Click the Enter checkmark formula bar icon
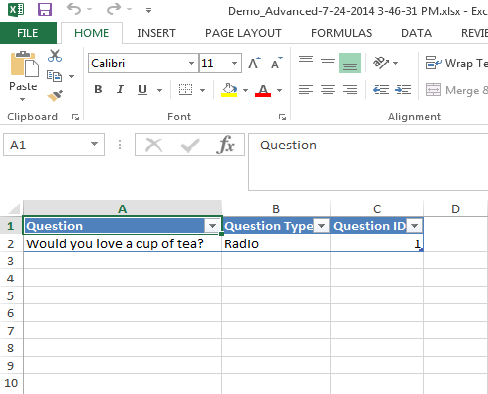Screen dimensions: 488x394 coord(190,146)
